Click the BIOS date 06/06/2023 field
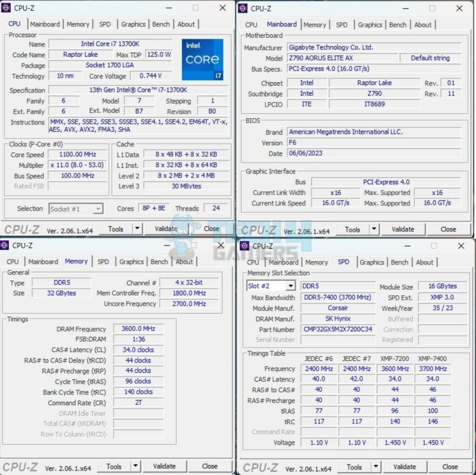The width and height of the screenshot is (476, 475). 374,153
